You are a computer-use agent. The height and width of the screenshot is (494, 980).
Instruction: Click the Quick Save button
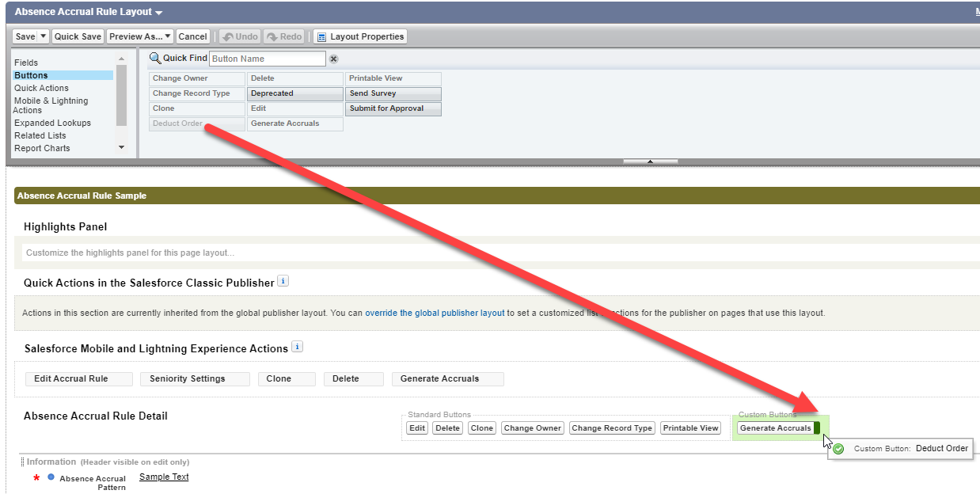[x=78, y=36]
